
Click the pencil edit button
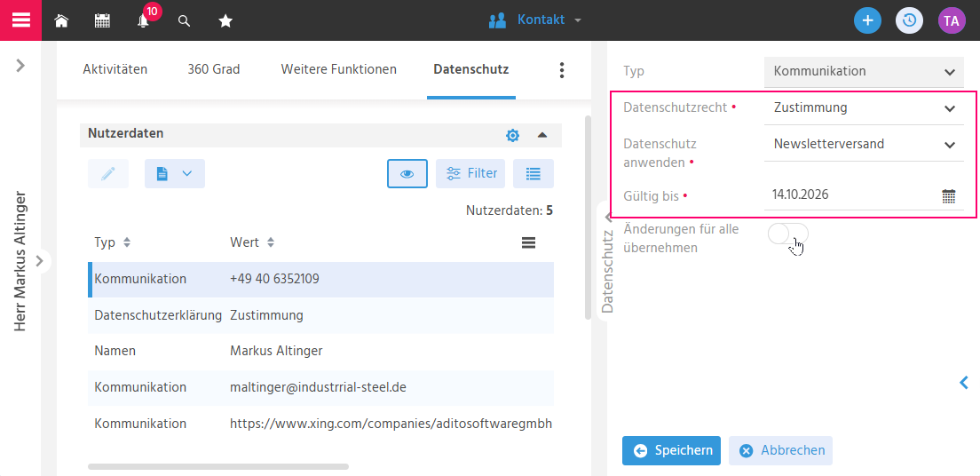point(108,173)
